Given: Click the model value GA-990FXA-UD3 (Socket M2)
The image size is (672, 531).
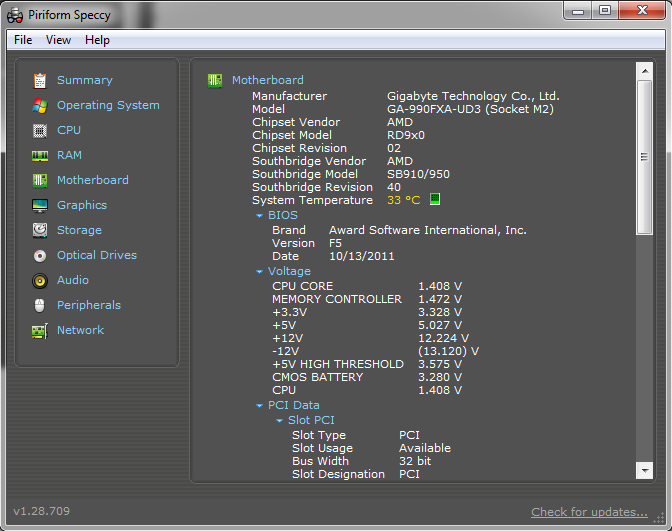Looking at the screenshot, I should click(470, 109).
